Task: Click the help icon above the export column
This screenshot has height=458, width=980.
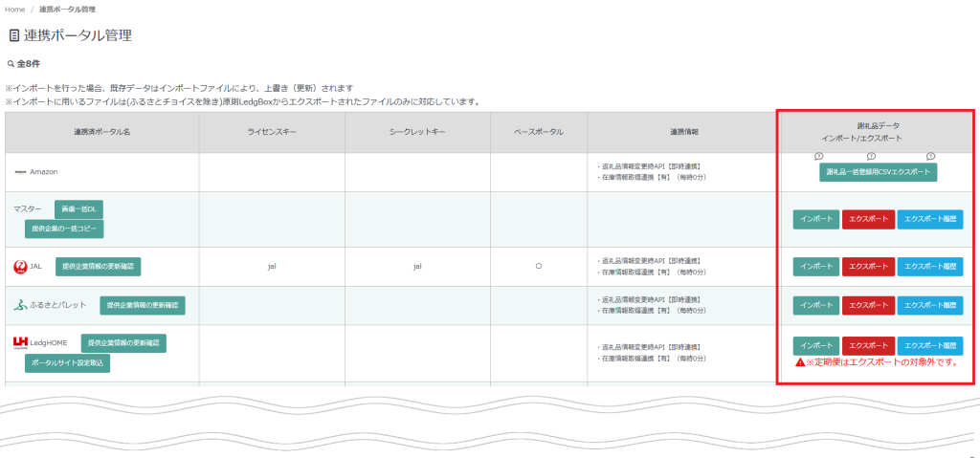Action: [x=871, y=156]
